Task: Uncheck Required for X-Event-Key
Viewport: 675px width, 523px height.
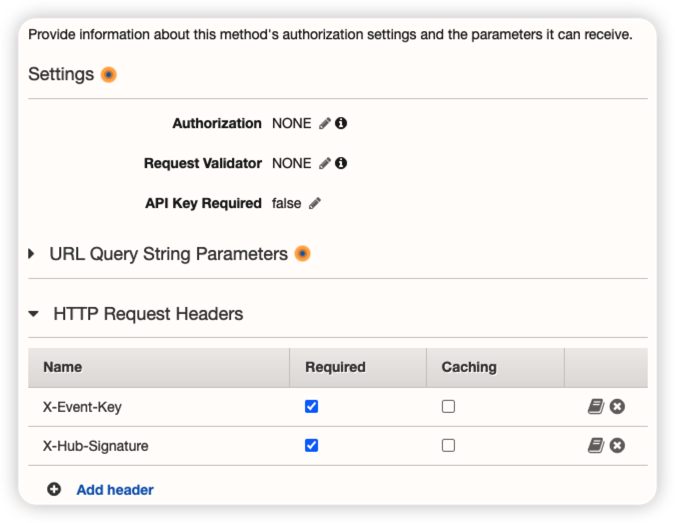Action: coord(311,406)
